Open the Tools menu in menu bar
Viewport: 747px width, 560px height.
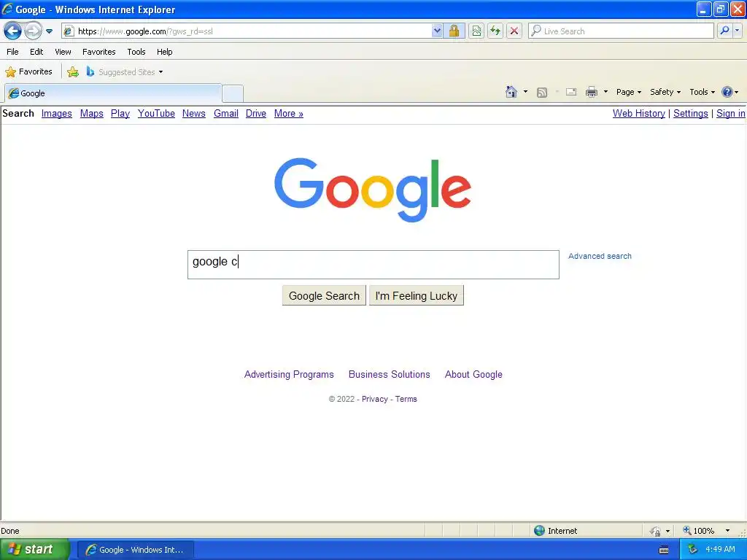point(136,52)
